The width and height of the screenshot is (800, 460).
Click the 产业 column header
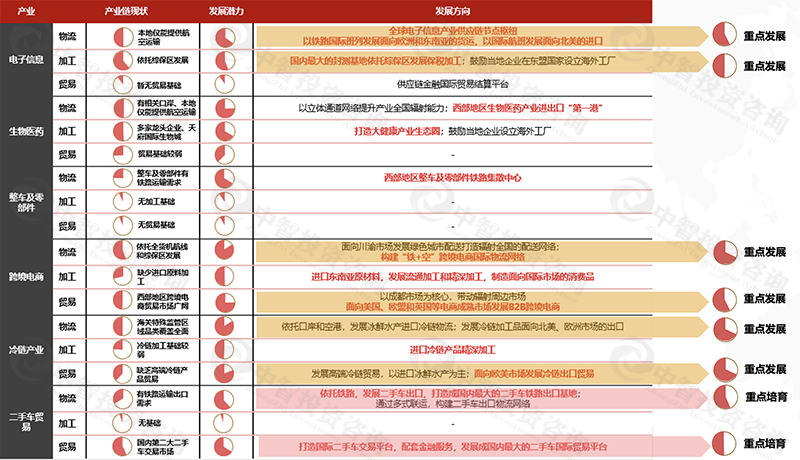pyautogui.click(x=26, y=11)
